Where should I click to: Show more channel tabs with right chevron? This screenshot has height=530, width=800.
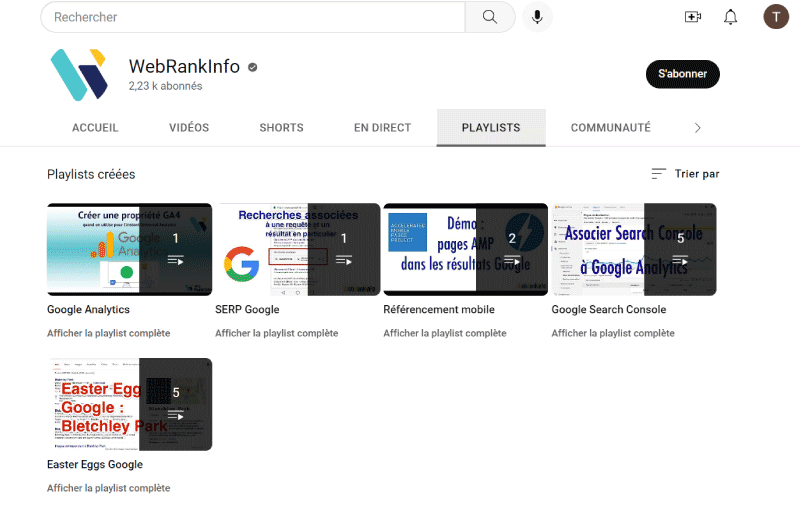(697, 128)
